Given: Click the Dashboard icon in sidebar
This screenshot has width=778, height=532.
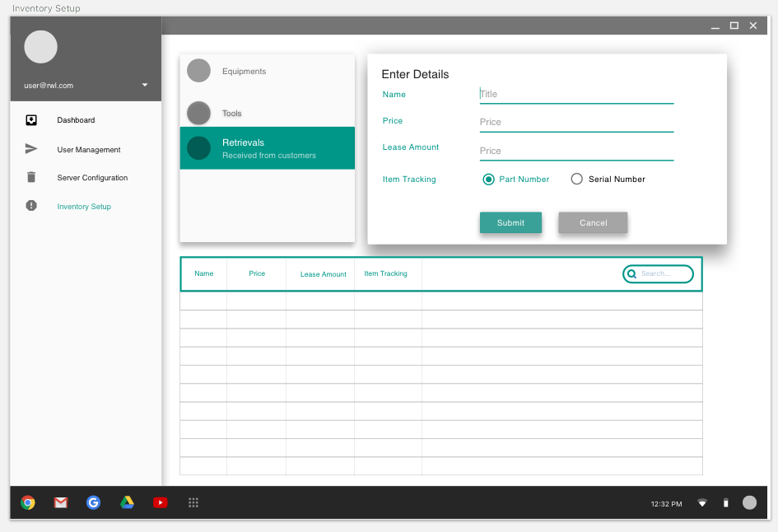Looking at the screenshot, I should [x=31, y=120].
